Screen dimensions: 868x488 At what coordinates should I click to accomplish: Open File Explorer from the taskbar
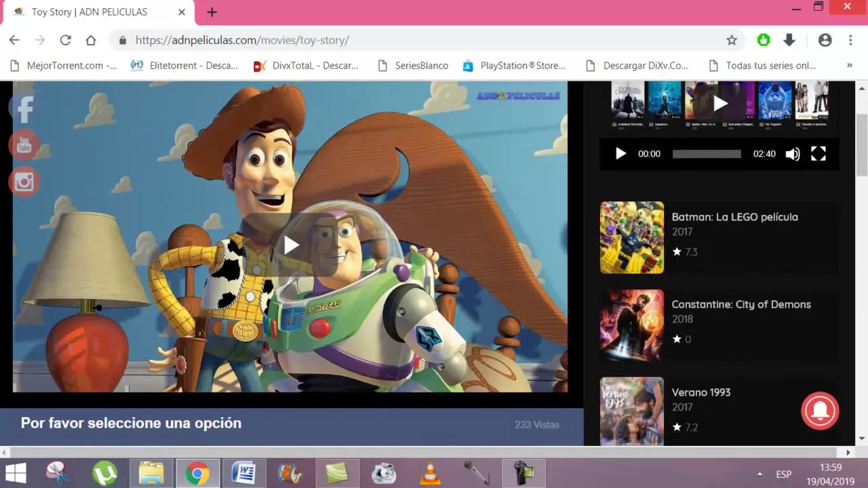tap(151, 473)
